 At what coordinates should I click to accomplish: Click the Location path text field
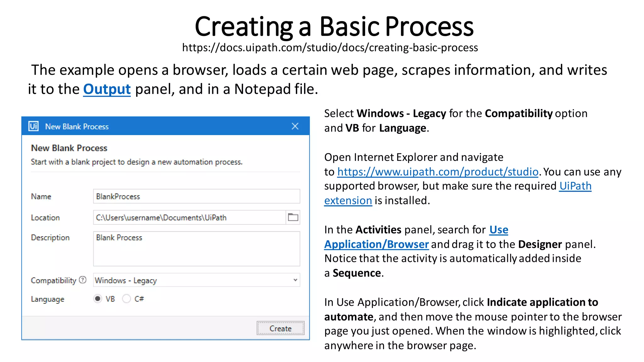(189, 217)
